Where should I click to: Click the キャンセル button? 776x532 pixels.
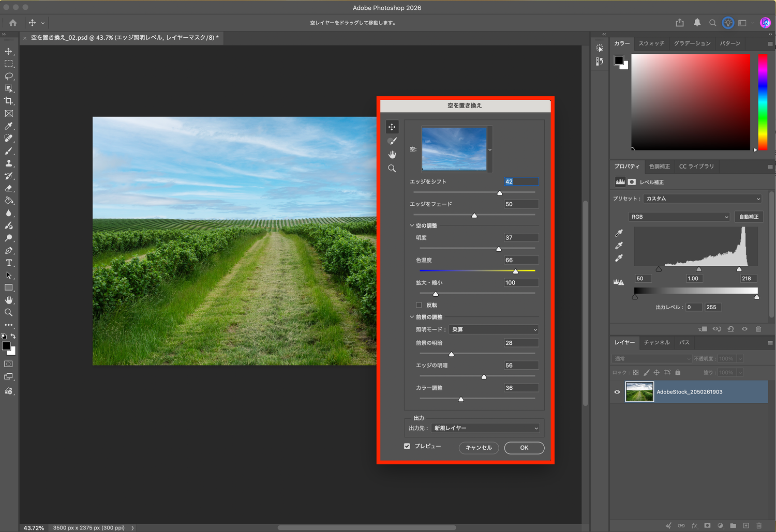pyautogui.click(x=479, y=448)
